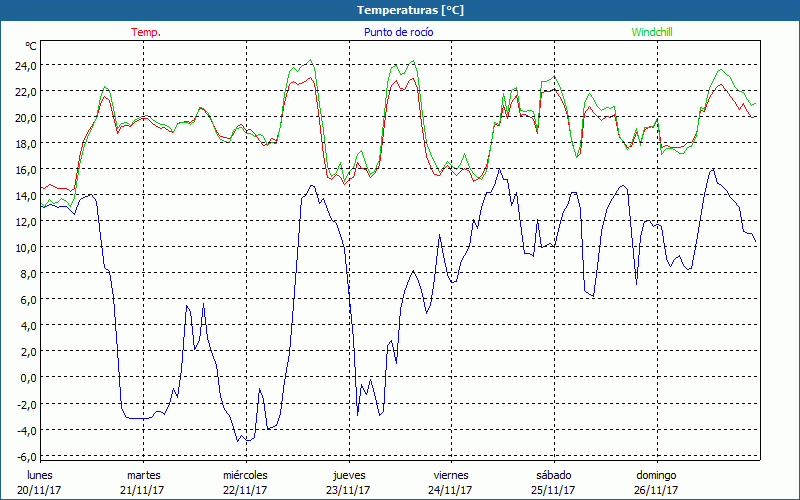Click the "lunes" day label

coord(40,475)
